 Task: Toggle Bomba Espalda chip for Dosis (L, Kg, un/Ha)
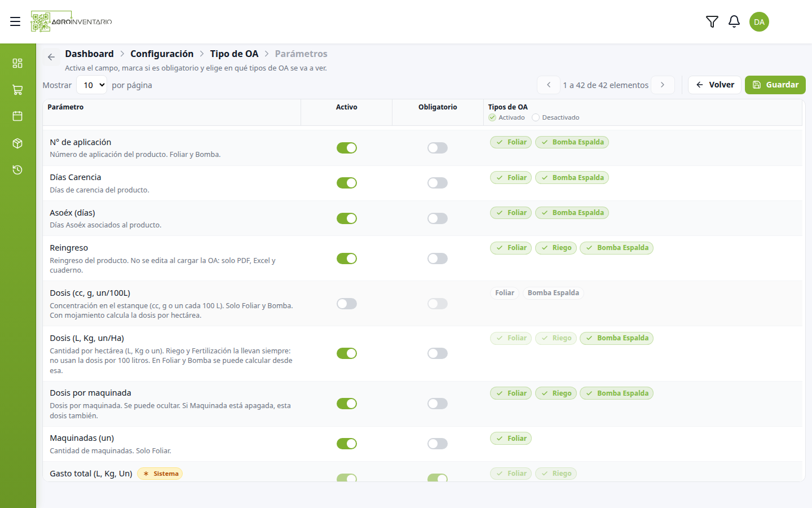[x=616, y=338]
